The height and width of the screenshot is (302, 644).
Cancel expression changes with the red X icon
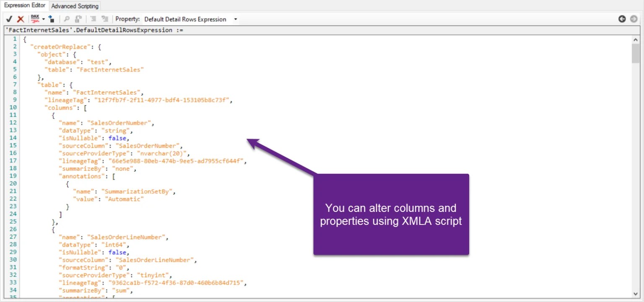20,19
